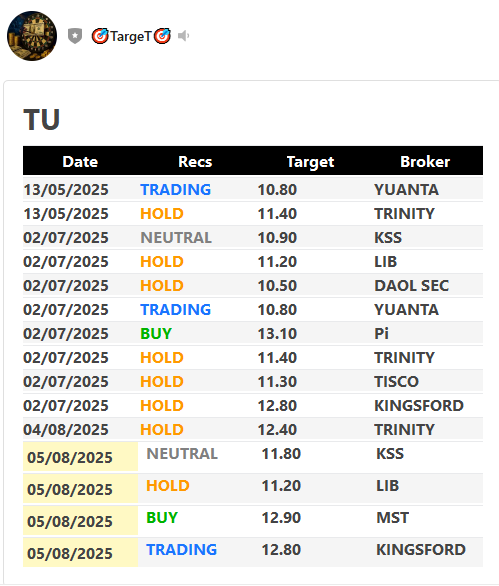The width and height of the screenshot is (499, 586).
Task: Click the NEUTRAL rec dated 05/08/2025
Action: click(x=182, y=454)
